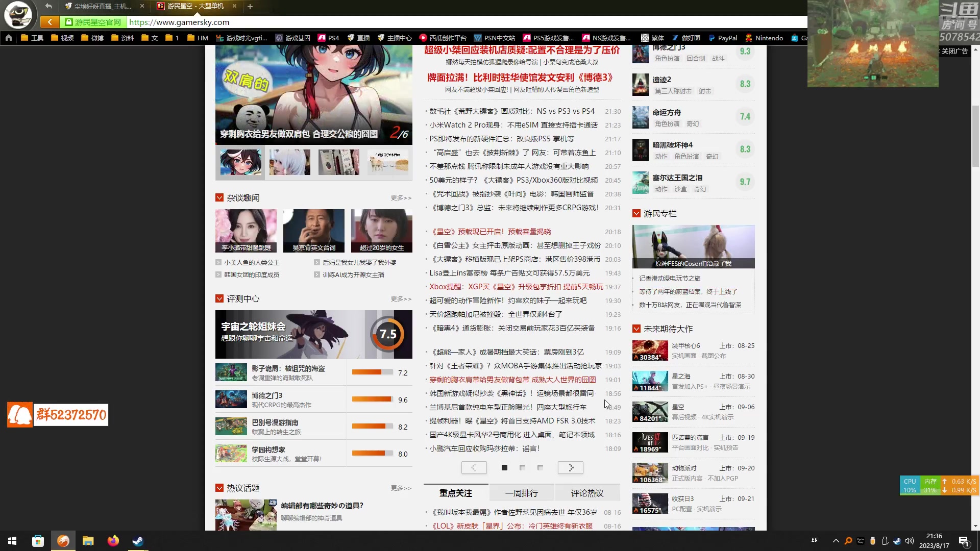The image size is (980, 551).
Task: Open news 《星空》预载现已开启
Action: (490, 232)
